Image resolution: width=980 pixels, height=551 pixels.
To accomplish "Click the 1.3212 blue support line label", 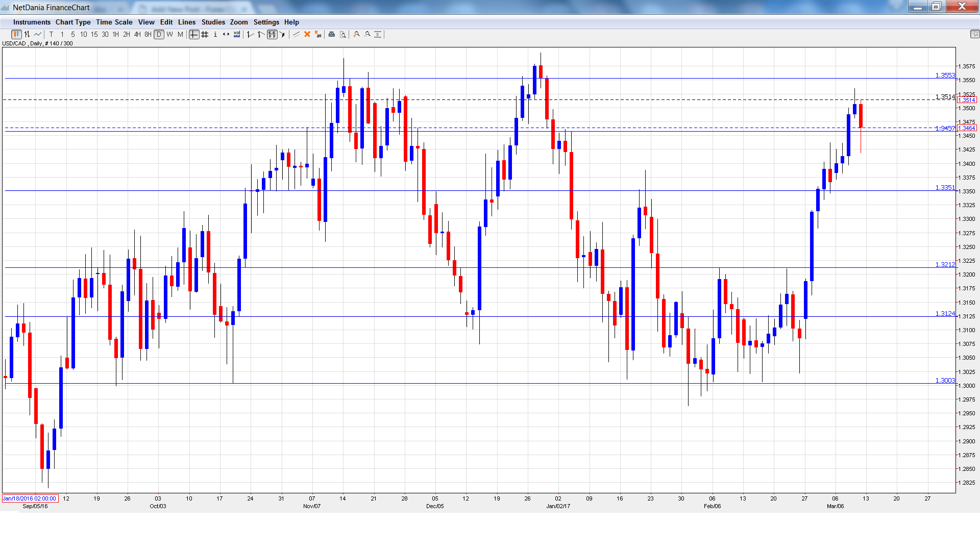I will pos(945,265).
